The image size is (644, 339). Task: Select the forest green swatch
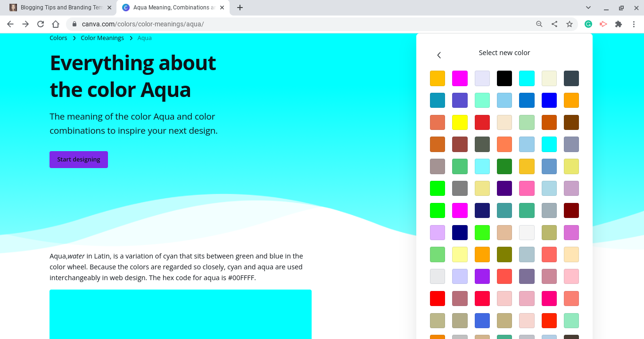(504, 166)
